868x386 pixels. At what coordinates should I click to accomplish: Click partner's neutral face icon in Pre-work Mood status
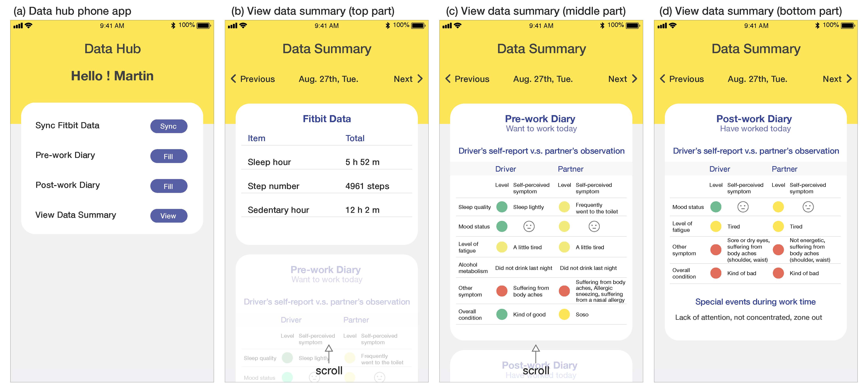594,226
